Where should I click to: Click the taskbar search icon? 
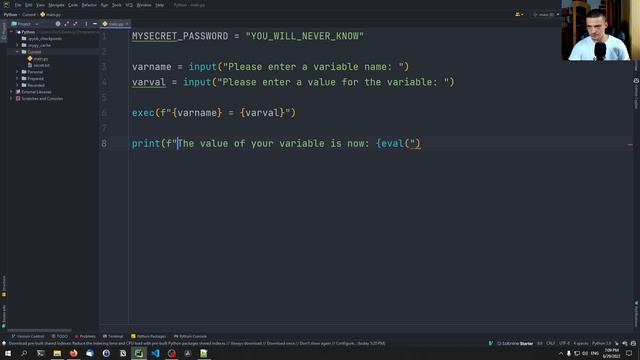[24, 353]
